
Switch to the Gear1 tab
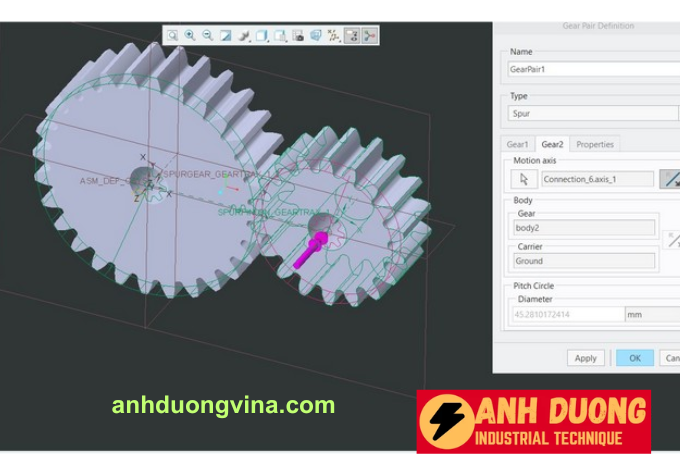518,144
